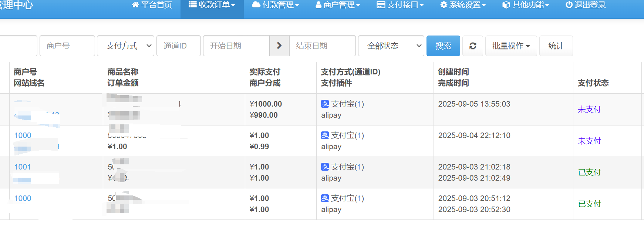Open merchant 1000 link in 2025-09-04 row
The width and height of the screenshot is (644, 248).
pos(23,135)
